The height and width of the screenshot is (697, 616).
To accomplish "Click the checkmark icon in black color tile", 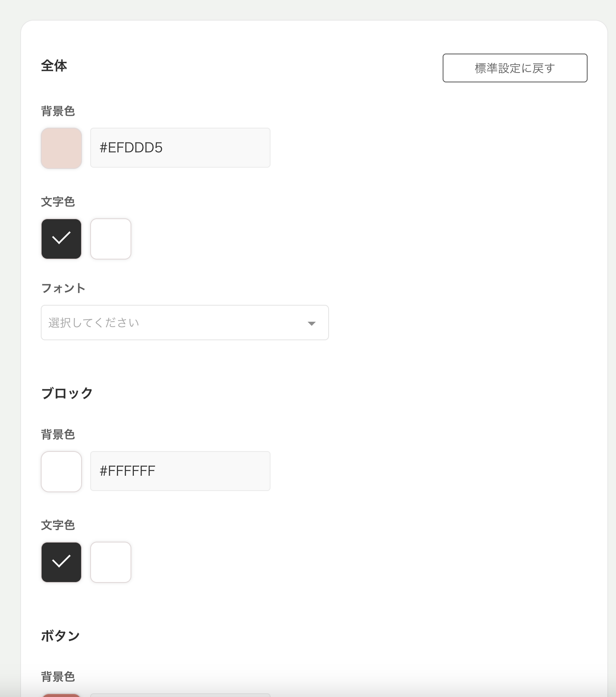I will pos(61,239).
